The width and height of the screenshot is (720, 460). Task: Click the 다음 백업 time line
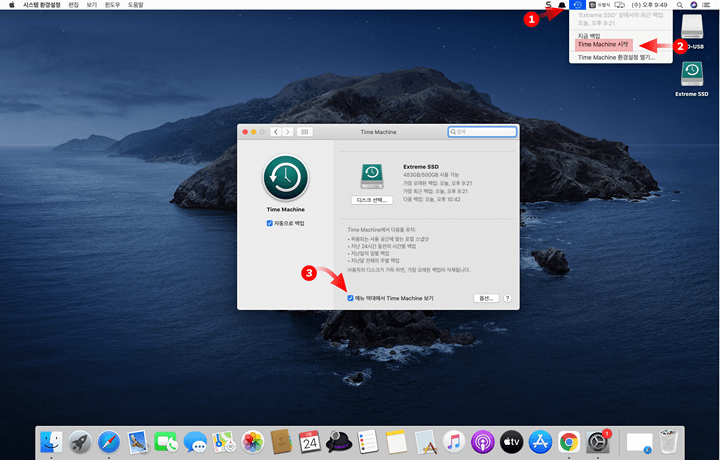432,199
